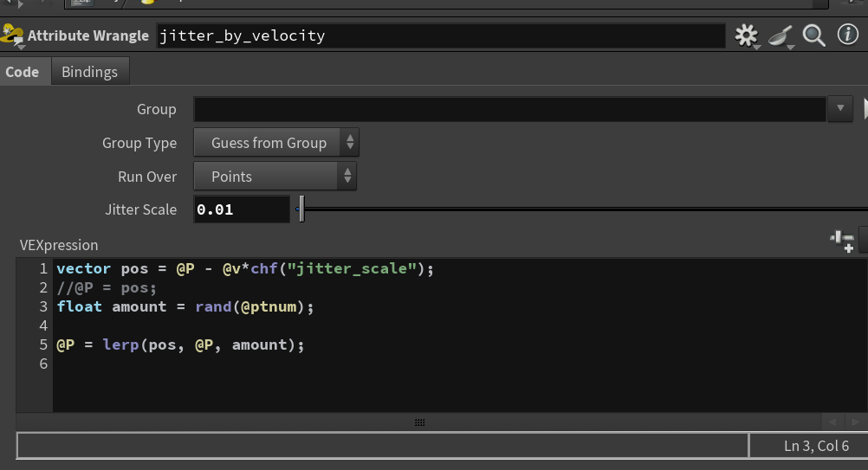Click the node info icon
Image resolution: width=868 pixels, height=470 pixels.
(847, 35)
